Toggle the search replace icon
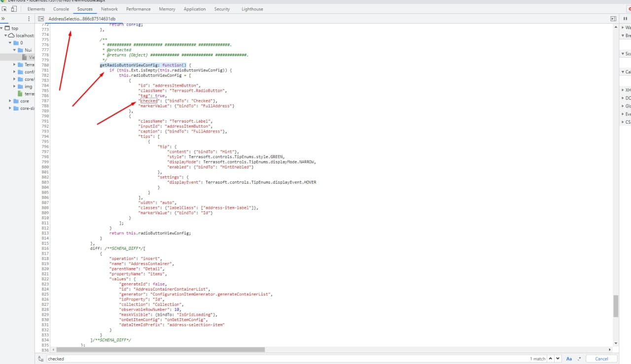631x364 pixels. pyautogui.click(x=41, y=359)
